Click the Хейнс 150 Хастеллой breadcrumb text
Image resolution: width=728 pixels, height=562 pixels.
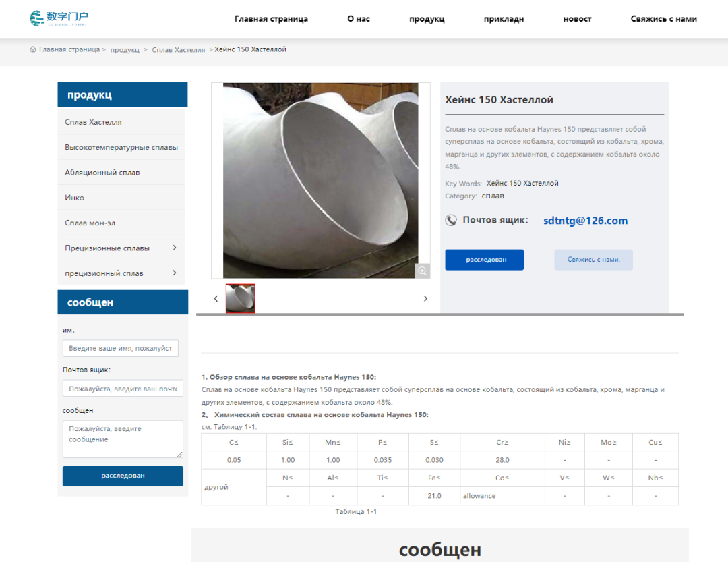coord(250,49)
